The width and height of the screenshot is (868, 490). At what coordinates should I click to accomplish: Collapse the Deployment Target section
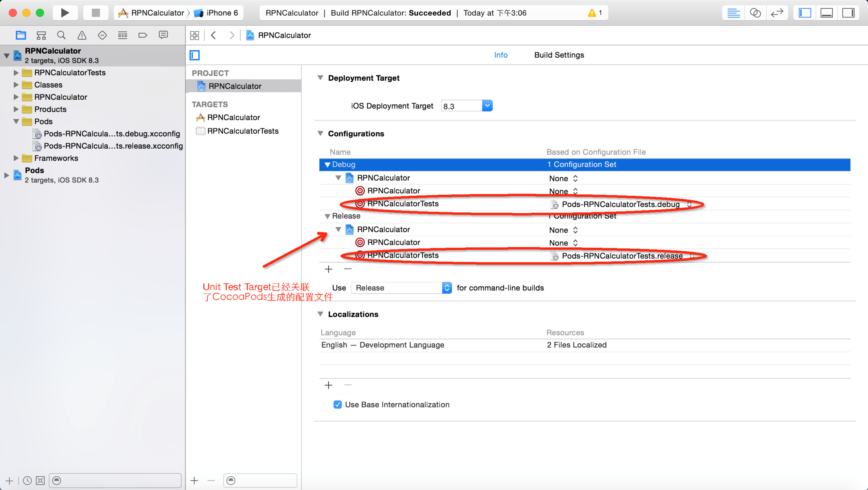tap(320, 78)
